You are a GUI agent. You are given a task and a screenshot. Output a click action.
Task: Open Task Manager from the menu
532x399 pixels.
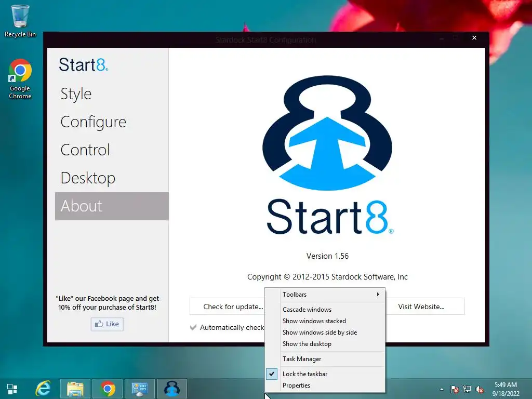[x=325, y=359]
